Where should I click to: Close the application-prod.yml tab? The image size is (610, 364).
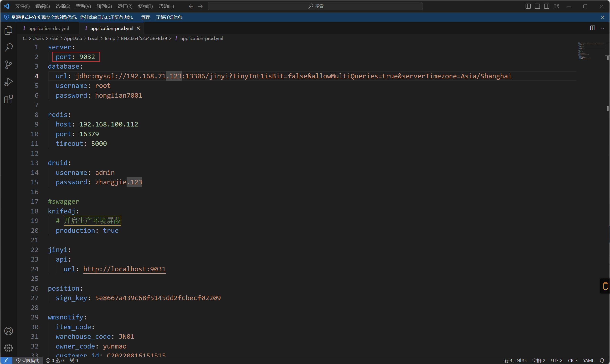point(138,28)
